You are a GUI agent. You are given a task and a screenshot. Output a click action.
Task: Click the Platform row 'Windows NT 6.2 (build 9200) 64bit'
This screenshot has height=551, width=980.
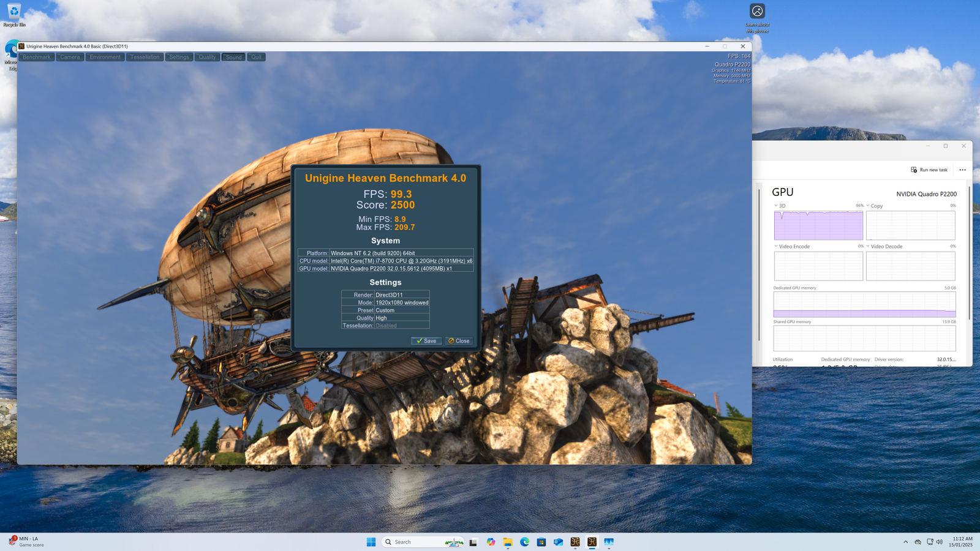(x=386, y=253)
